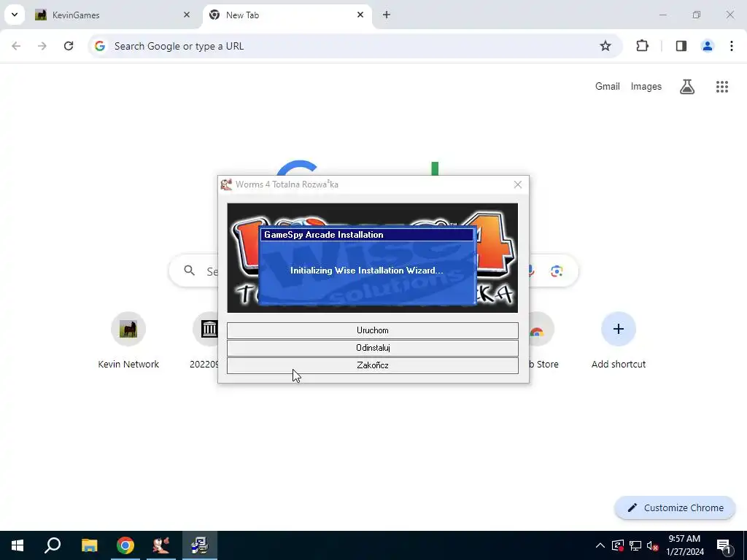
Task: Toggle the Chrome side panel
Action: click(681, 46)
